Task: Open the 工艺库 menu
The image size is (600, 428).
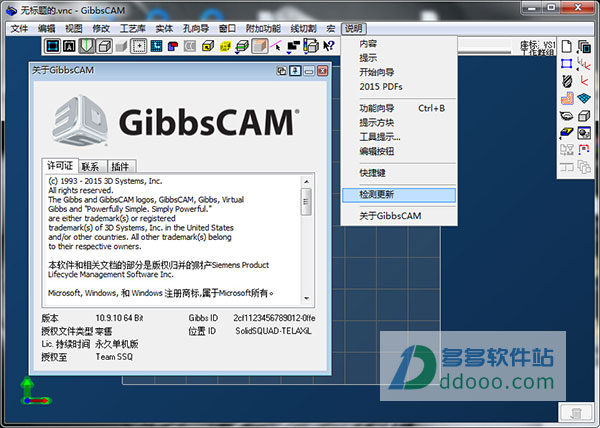Action: (x=133, y=29)
